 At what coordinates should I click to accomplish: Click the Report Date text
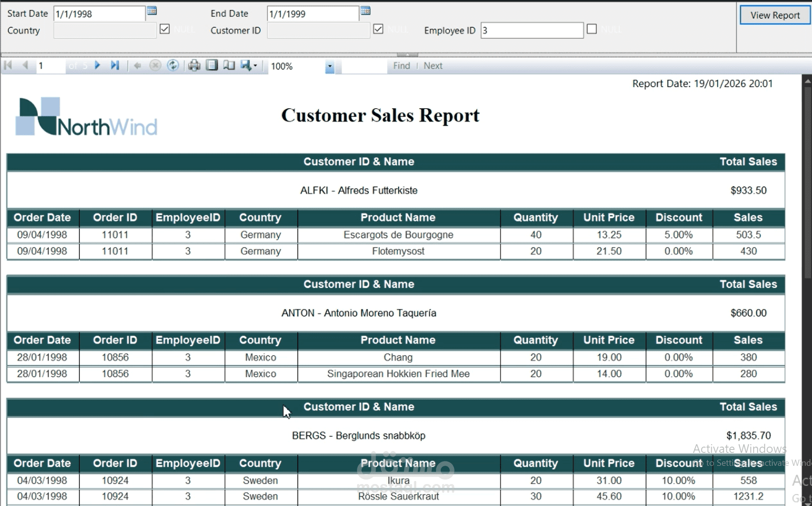click(702, 83)
